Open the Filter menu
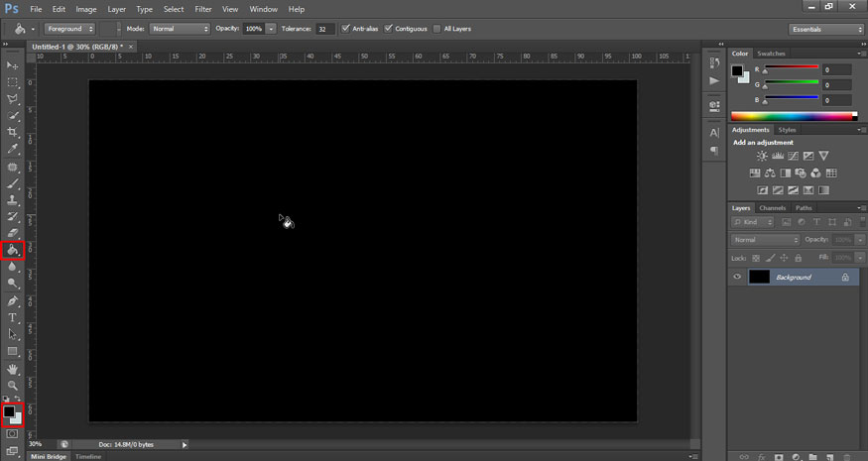 point(203,9)
